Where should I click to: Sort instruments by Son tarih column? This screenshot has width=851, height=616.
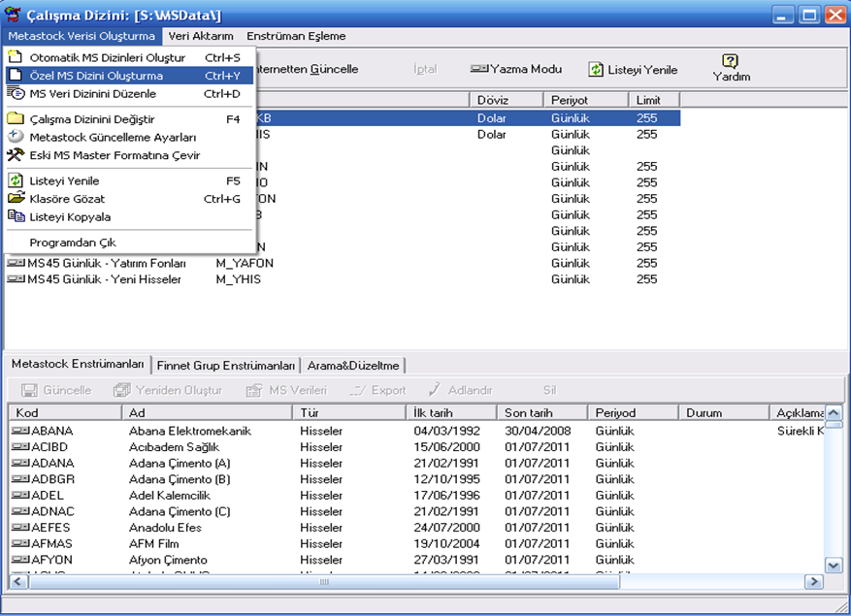[528, 413]
